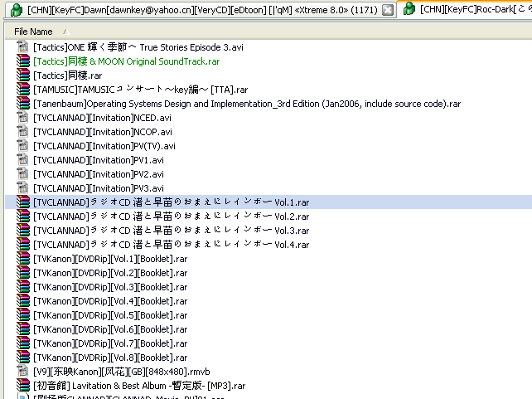
Task: Select TVCLANNAD radio CD Vol.3.rar file name
Action: [171, 231]
